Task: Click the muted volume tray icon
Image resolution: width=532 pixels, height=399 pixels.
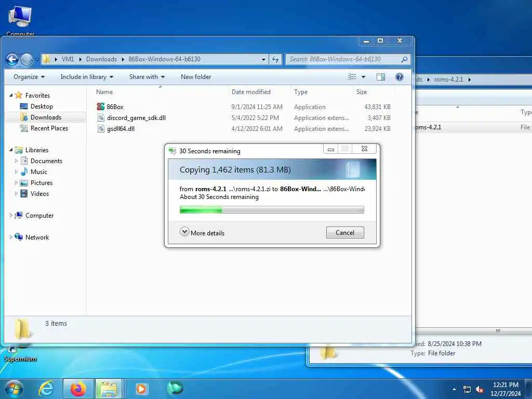Action: coord(480,390)
